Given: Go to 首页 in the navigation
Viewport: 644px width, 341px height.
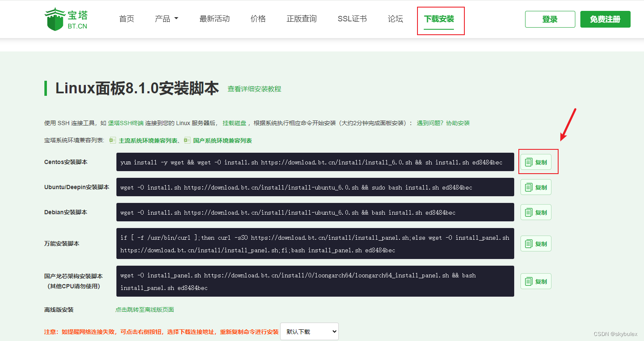Looking at the screenshot, I should [126, 19].
